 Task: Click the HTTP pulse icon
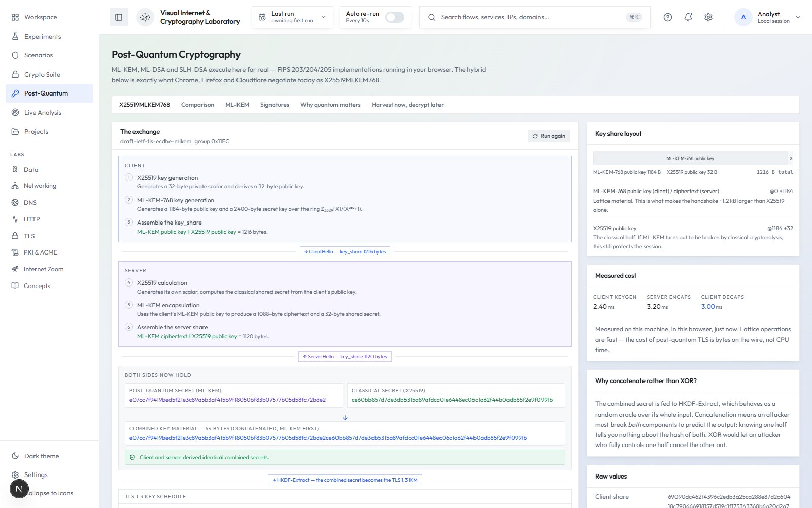pyautogui.click(x=15, y=219)
